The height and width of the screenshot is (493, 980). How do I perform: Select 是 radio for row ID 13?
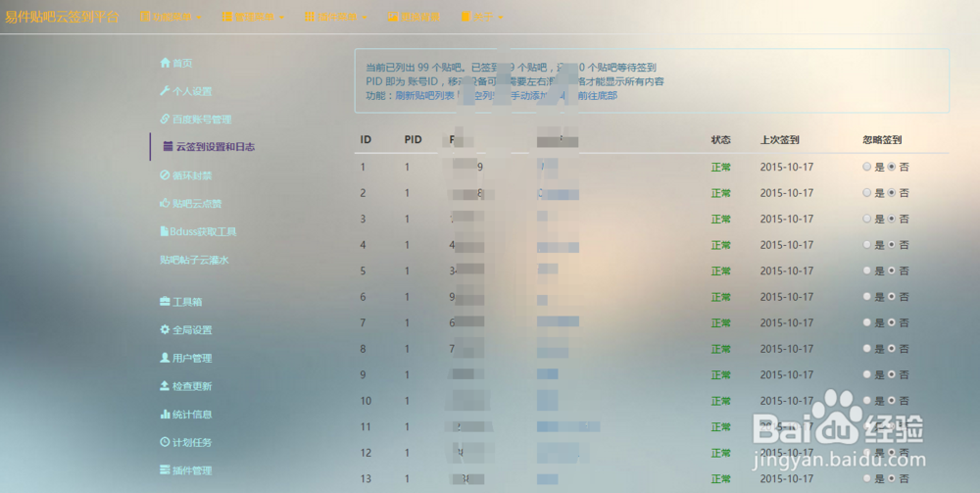pos(866,478)
